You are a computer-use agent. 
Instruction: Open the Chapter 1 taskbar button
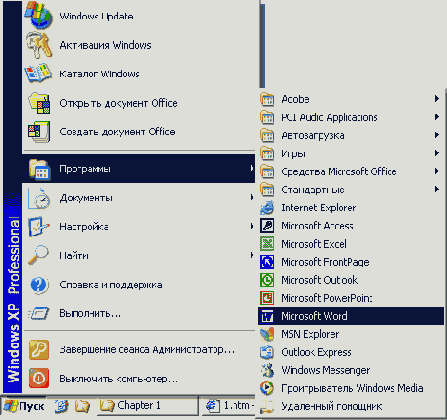[x=148, y=406]
